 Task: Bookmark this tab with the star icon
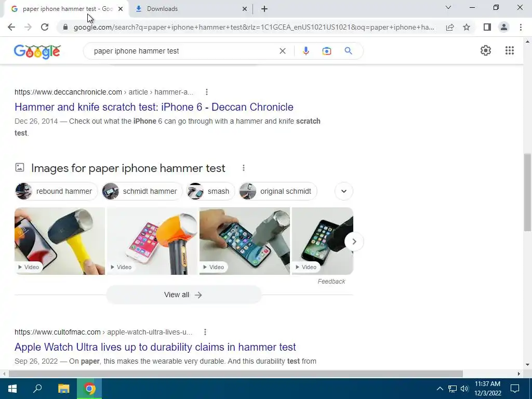(467, 27)
